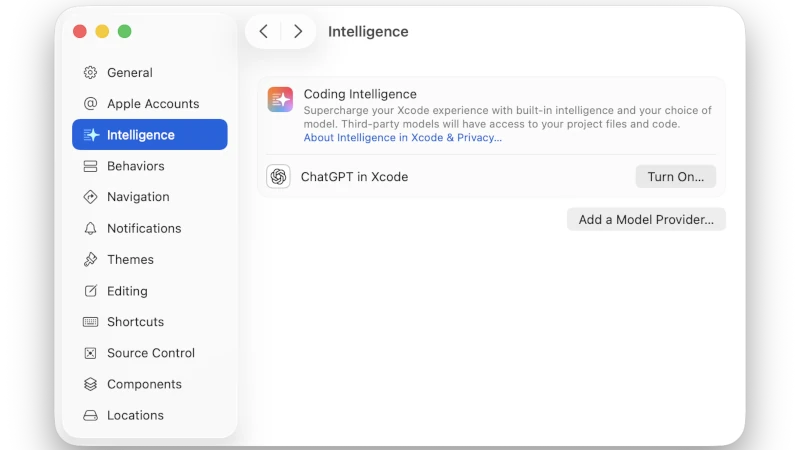Click the Behaviors sidebar icon

(x=90, y=166)
